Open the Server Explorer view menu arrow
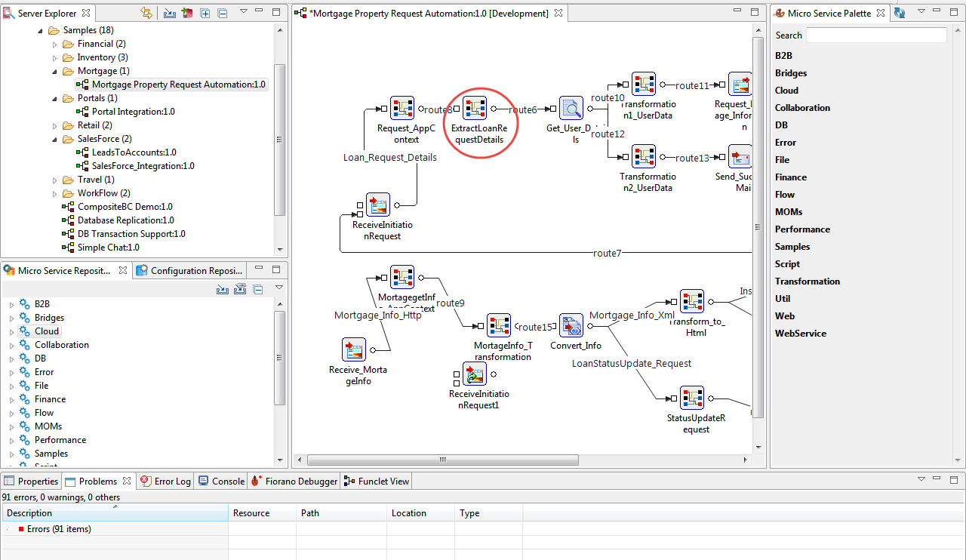This screenshot has height=560, width=966. (243, 13)
